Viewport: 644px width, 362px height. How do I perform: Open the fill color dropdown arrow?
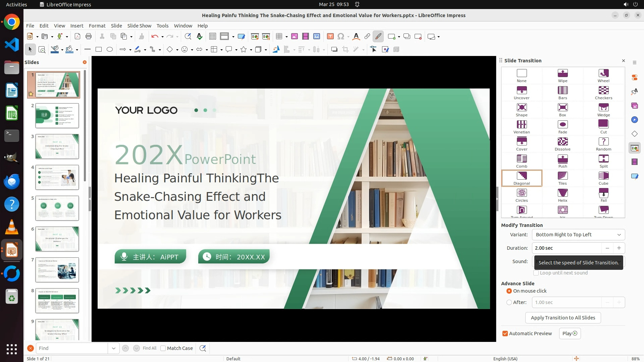click(x=77, y=50)
